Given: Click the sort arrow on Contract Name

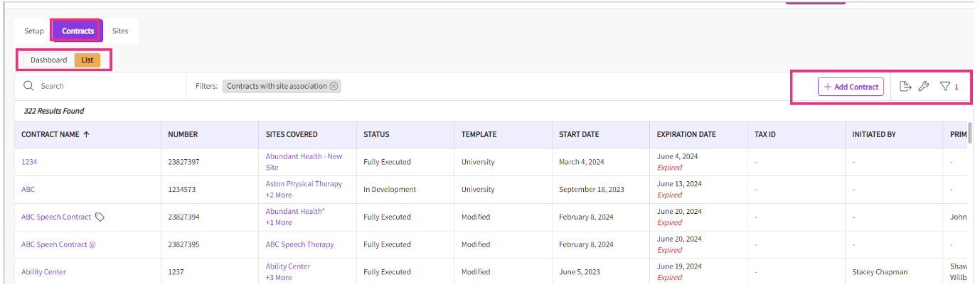Looking at the screenshot, I should tap(87, 134).
